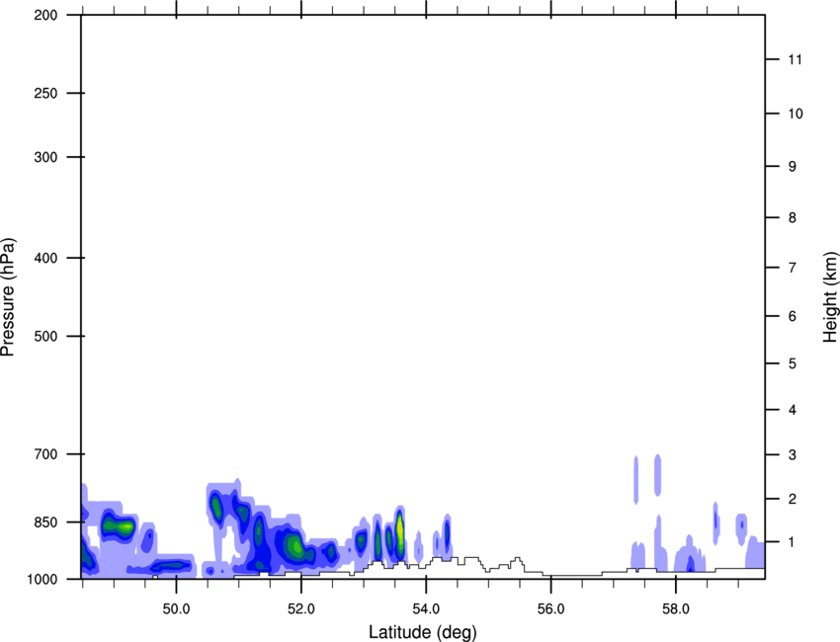840x642 pixels.
Task: Click the 7 km height label
Action: coord(793,268)
